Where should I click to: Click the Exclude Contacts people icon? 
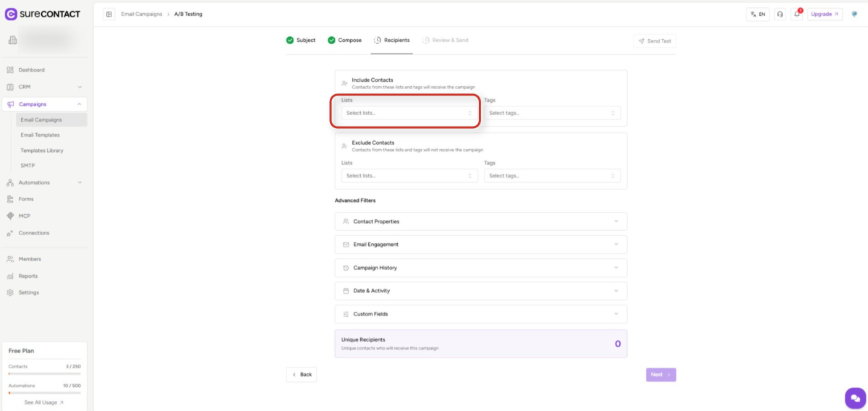[344, 146]
